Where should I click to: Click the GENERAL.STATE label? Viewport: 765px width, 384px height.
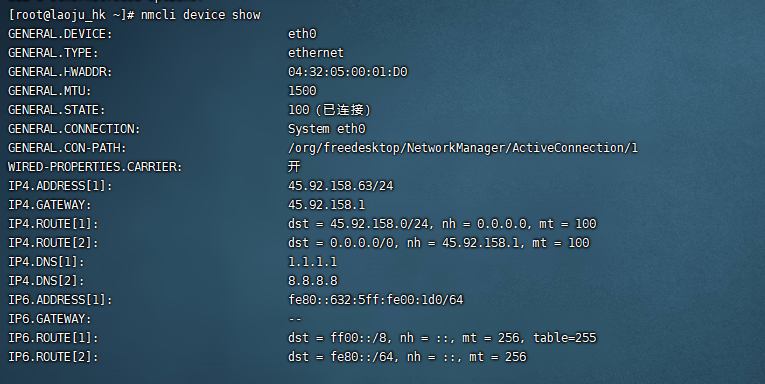pyautogui.click(x=56, y=110)
